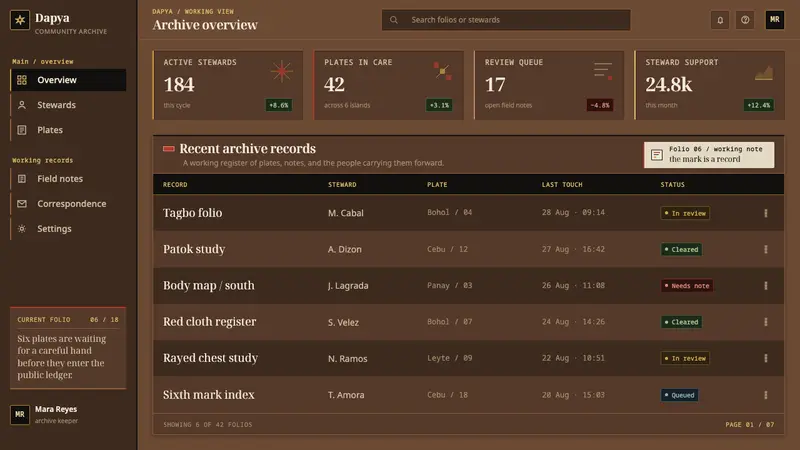Click the -4.8% badge on Review Queue
Viewport: 800px width, 450px height.
tap(600, 105)
